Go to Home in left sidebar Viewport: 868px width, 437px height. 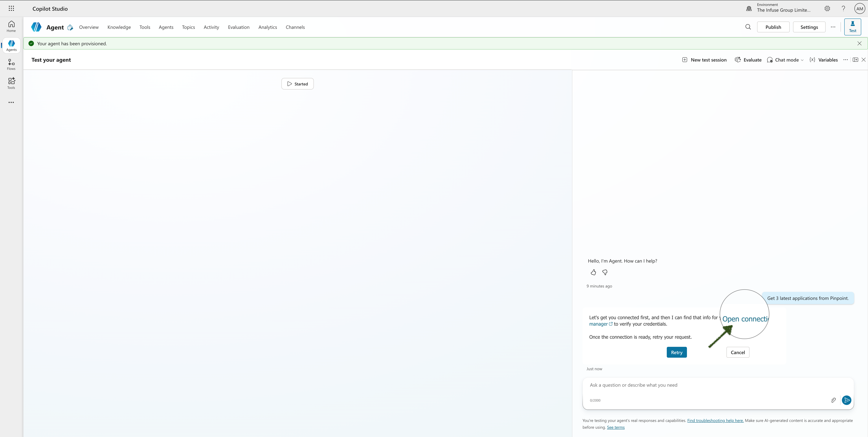pyautogui.click(x=11, y=26)
